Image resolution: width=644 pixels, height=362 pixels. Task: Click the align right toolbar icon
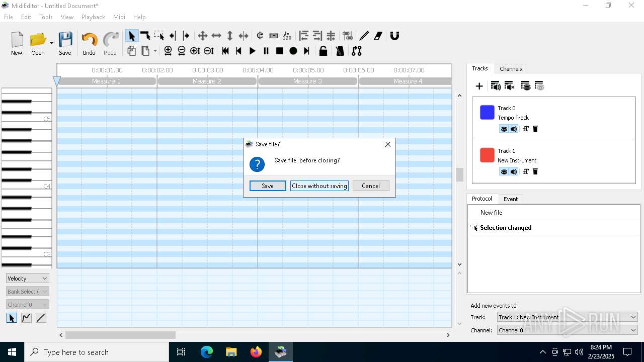pos(317,36)
